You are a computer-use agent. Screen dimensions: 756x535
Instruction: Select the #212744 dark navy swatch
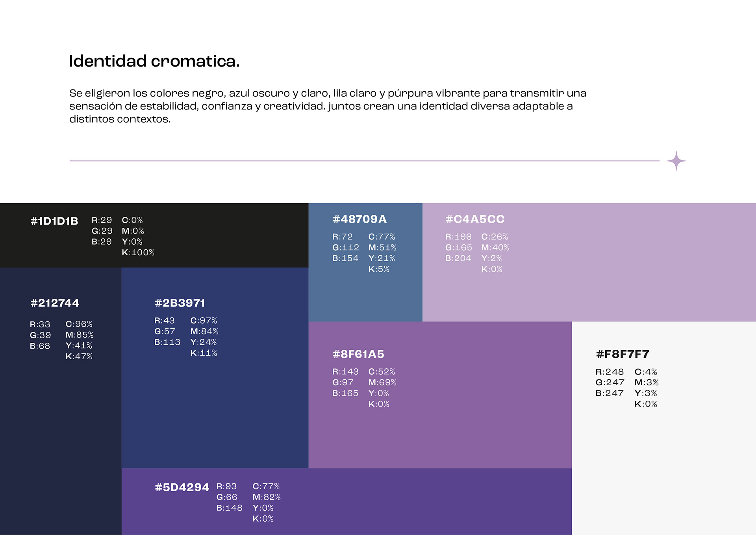[61, 401]
